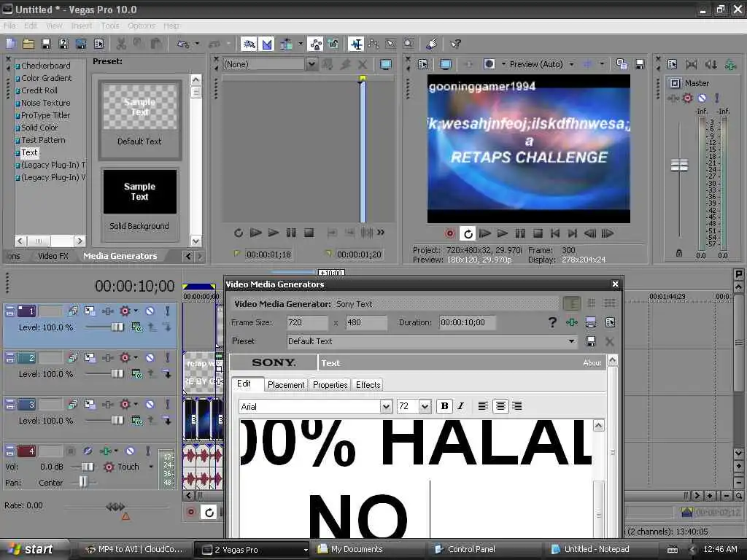Expand audio track 4 Touch automation dropdown

click(x=151, y=467)
